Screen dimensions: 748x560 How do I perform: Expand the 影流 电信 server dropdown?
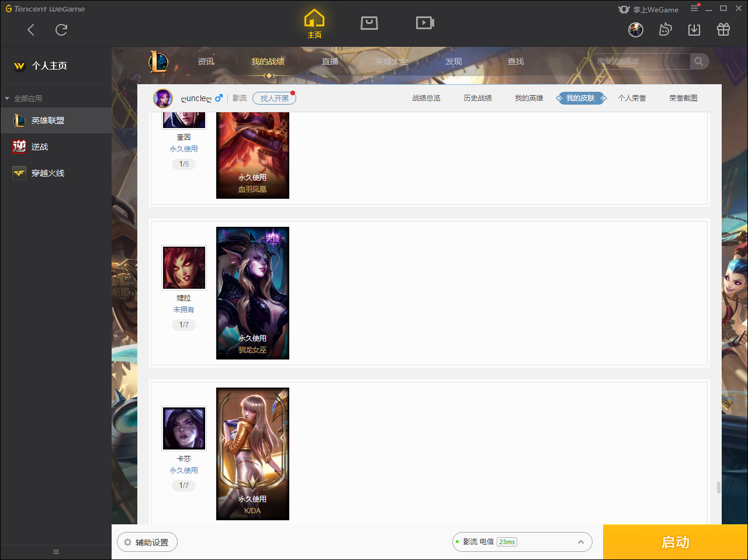point(522,542)
